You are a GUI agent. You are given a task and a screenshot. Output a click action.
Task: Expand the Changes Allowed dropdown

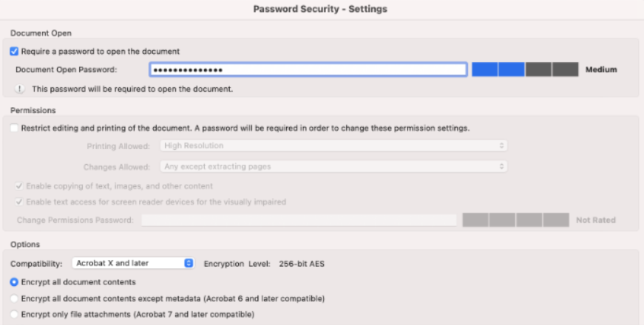pos(334,167)
